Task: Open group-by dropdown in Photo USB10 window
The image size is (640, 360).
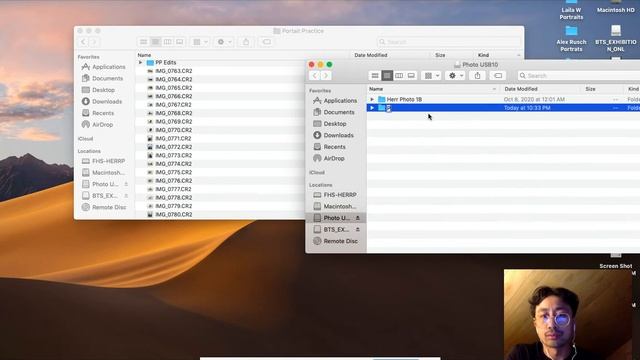Action: [431, 76]
